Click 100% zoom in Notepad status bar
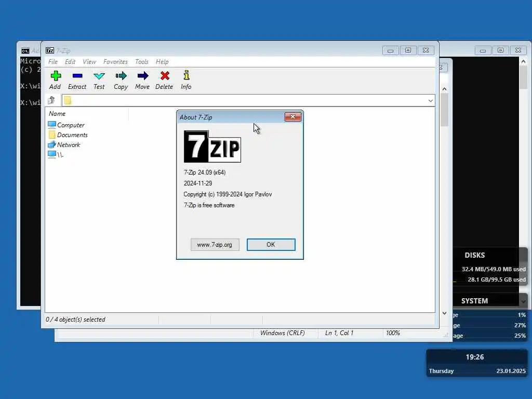Viewport: 532px width, 399px height. (393, 333)
